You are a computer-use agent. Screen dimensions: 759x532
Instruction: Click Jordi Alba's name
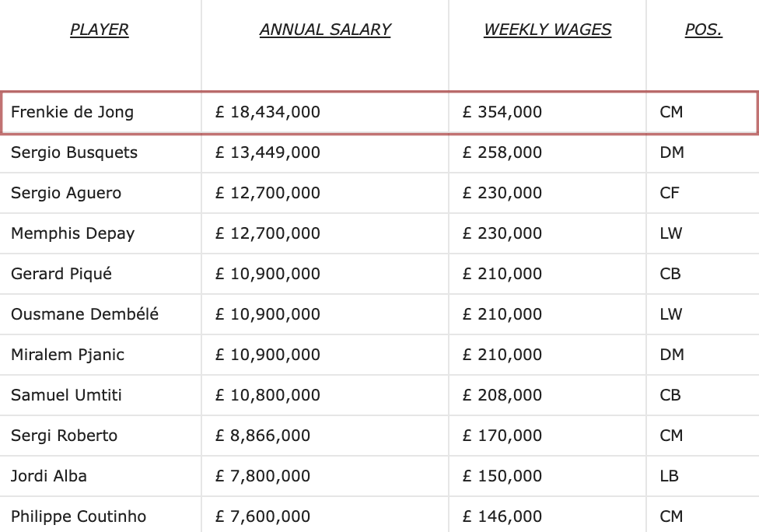tap(49, 476)
